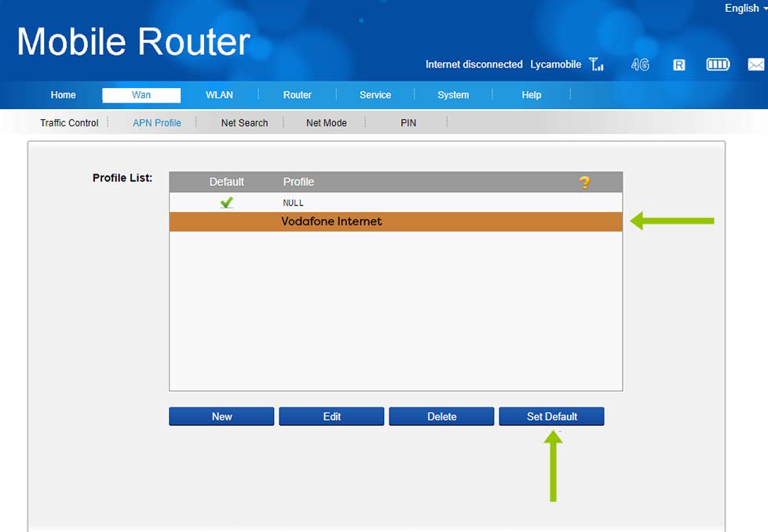Image resolution: width=768 pixels, height=532 pixels.
Task: Click the roaming R status icon
Action: [x=678, y=64]
